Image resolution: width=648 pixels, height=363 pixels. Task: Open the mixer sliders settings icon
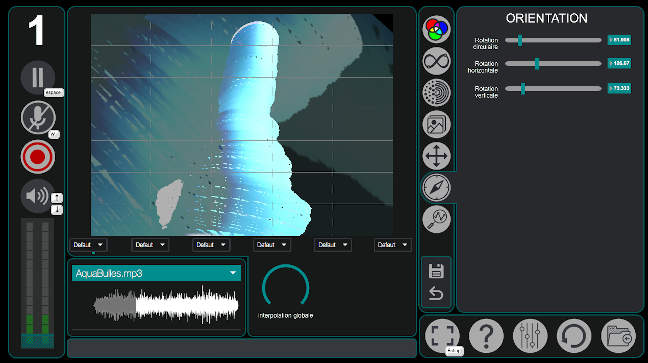[x=530, y=335]
